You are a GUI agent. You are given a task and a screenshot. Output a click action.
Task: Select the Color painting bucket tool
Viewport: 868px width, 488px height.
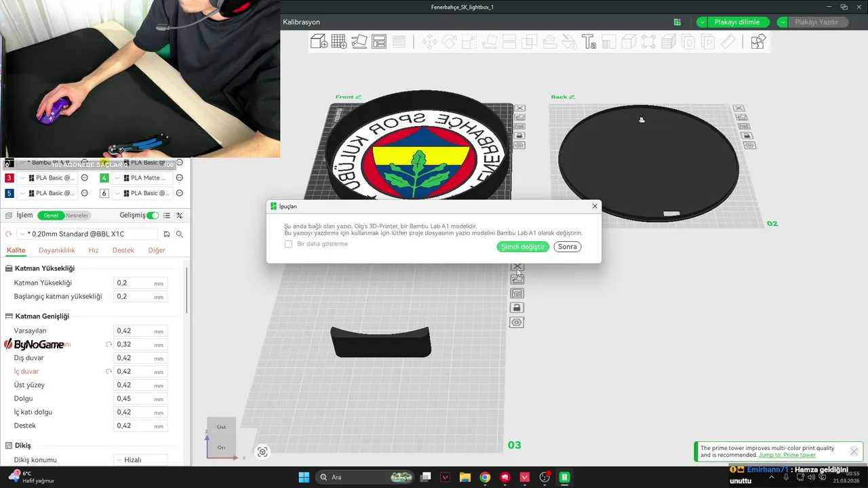[x=569, y=42]
